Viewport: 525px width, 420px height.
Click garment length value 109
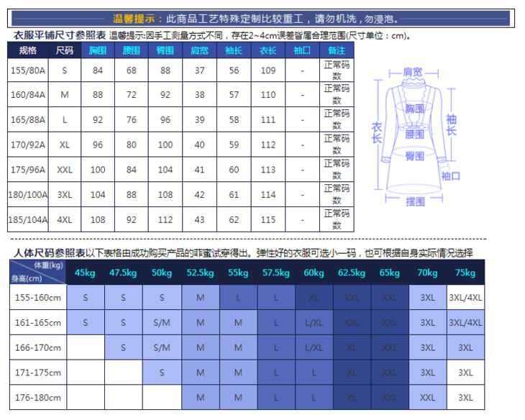[x=268, y=70]
